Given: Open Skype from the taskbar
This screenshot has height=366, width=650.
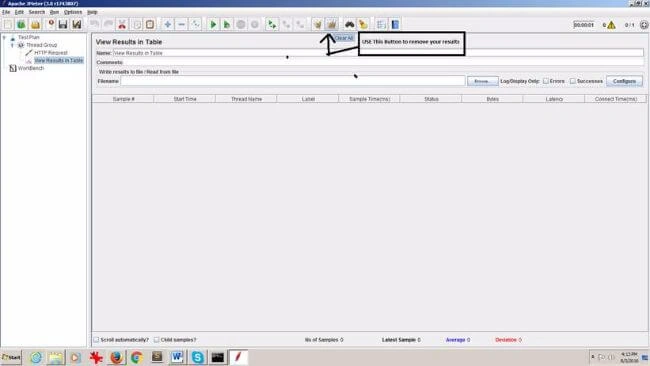Looking at the screenshot, I should pos(198,357).
